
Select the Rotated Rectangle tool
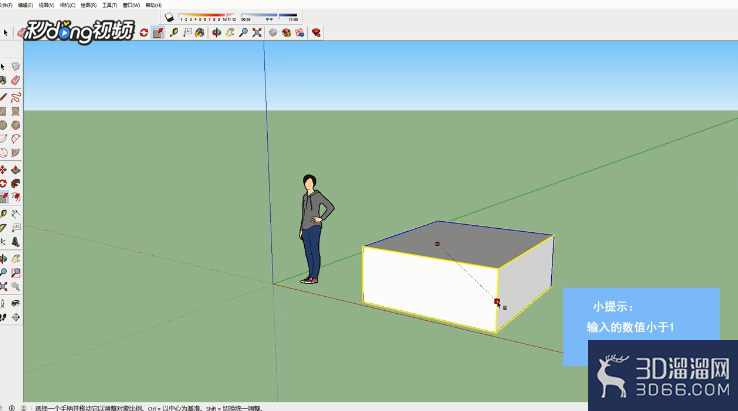click(x=16, y=112)
